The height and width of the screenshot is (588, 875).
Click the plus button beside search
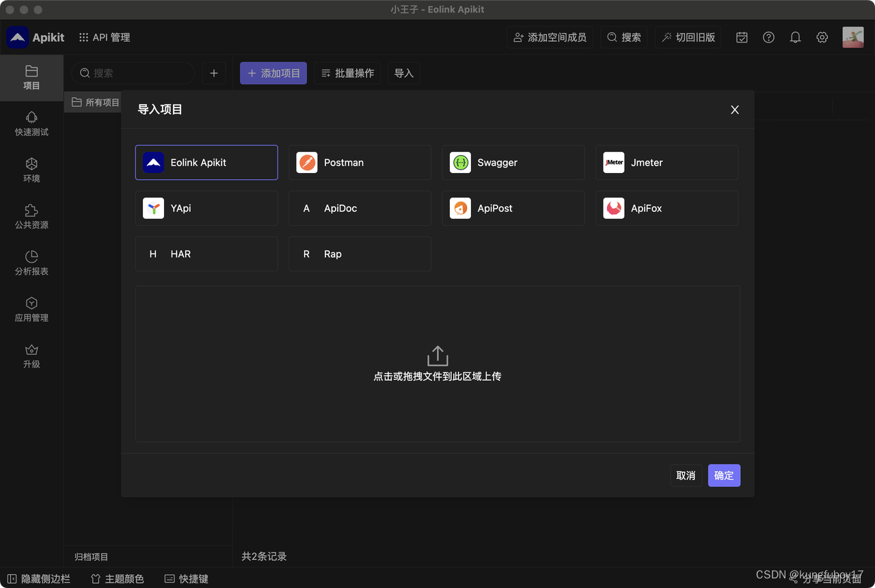pyautogui.click(x=214, y=73)
